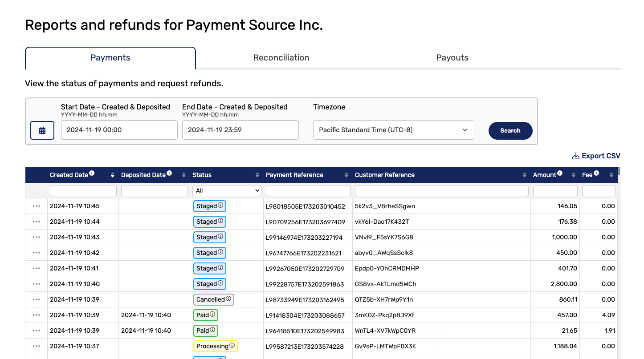The image size is (644, 359).
Task: Click the Created Date filter box
Action: coord(83,190)
